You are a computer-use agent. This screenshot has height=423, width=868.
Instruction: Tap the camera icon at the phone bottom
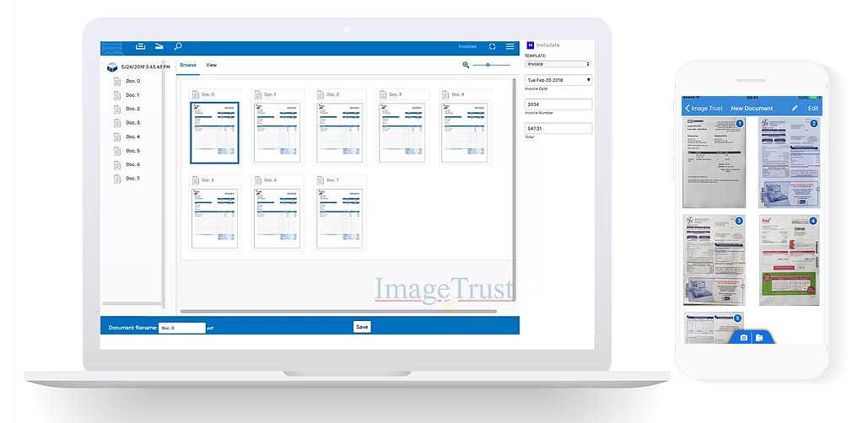(744, 338)
